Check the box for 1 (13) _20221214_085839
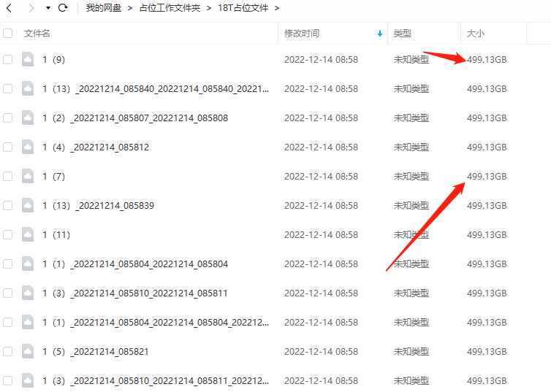This screenshot has height=392, width=551. tap(8, 205)
